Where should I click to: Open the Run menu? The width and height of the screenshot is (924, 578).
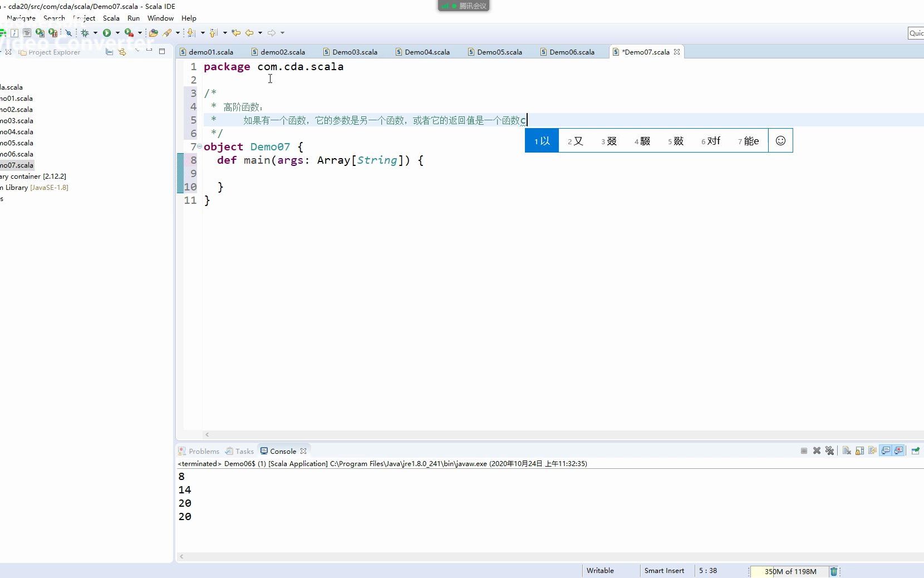point(134,18)
